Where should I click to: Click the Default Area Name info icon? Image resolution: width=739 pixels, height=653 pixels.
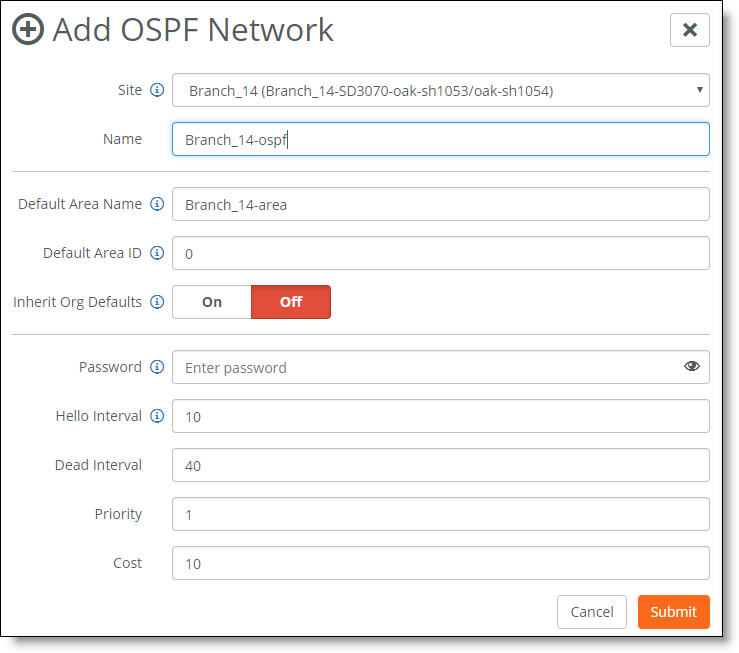point(157,204)
